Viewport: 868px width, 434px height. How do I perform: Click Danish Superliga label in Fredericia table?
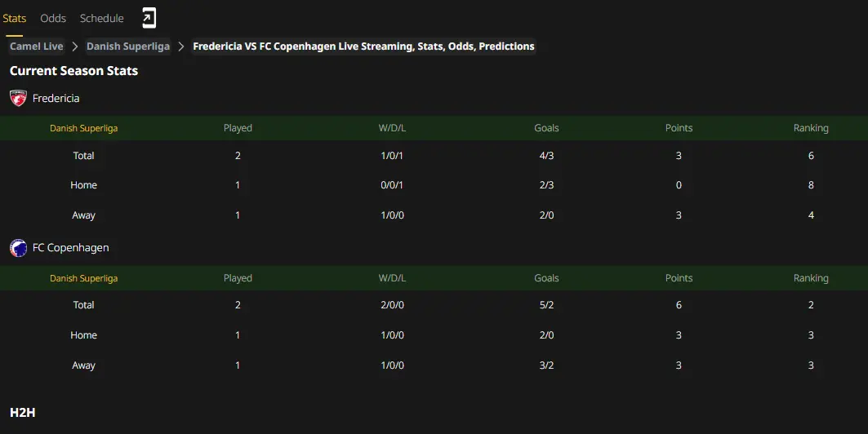coord(83,128)
